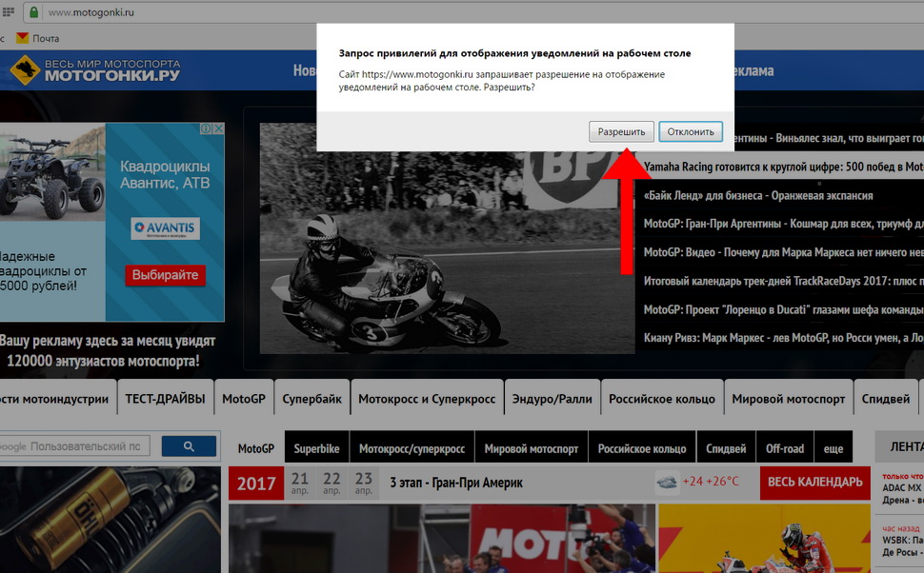Open headline «Байк Ленд» для бизнеса
Viewport: 924px width, 573px height.
[x=758, y=195]
